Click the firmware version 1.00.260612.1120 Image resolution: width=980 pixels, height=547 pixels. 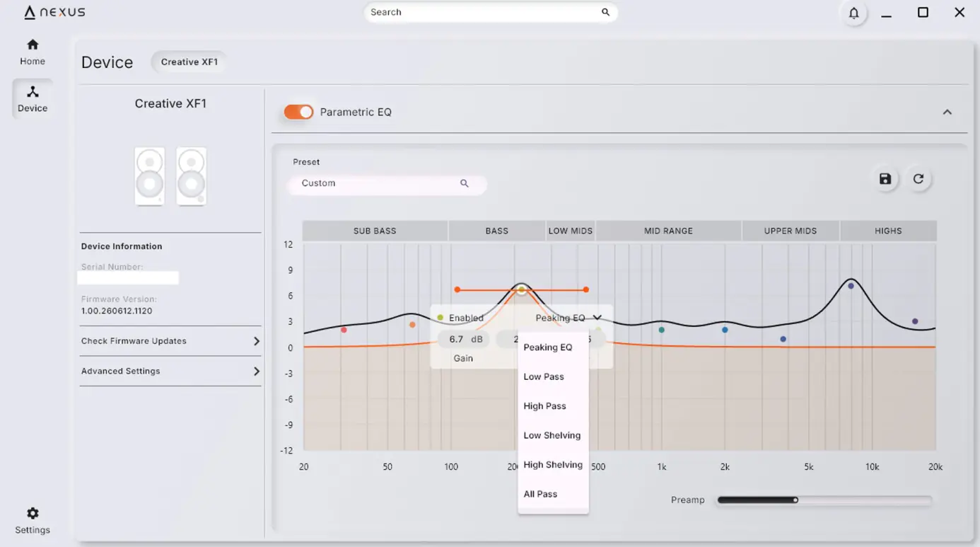coord(117,311)
